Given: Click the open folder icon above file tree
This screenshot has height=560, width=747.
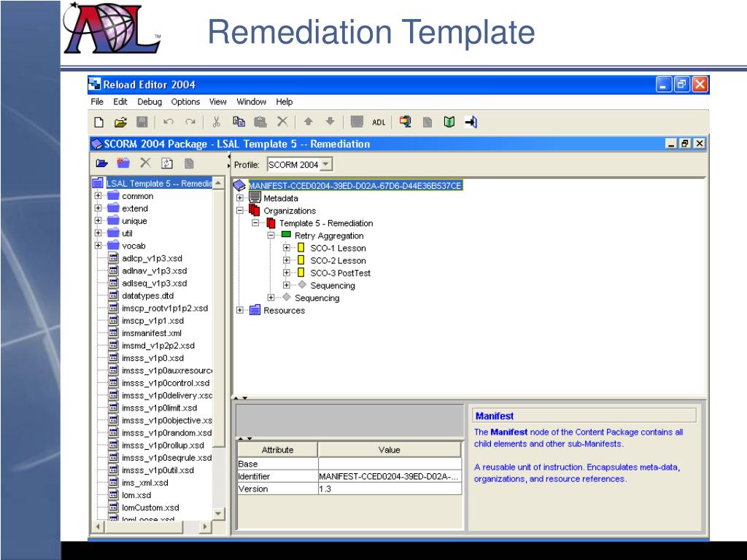Looking at the screenshot, I should tap(101, 163).
